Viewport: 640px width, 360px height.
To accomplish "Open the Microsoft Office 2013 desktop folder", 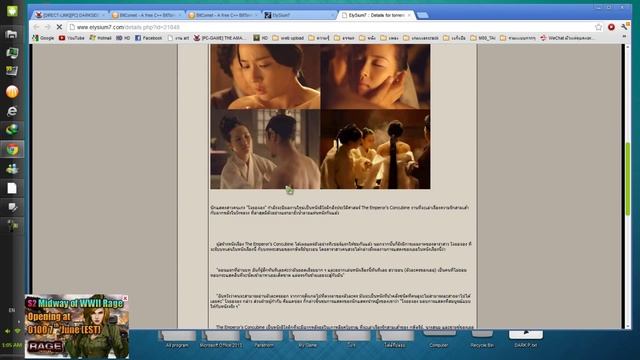I will click(221, 339).
